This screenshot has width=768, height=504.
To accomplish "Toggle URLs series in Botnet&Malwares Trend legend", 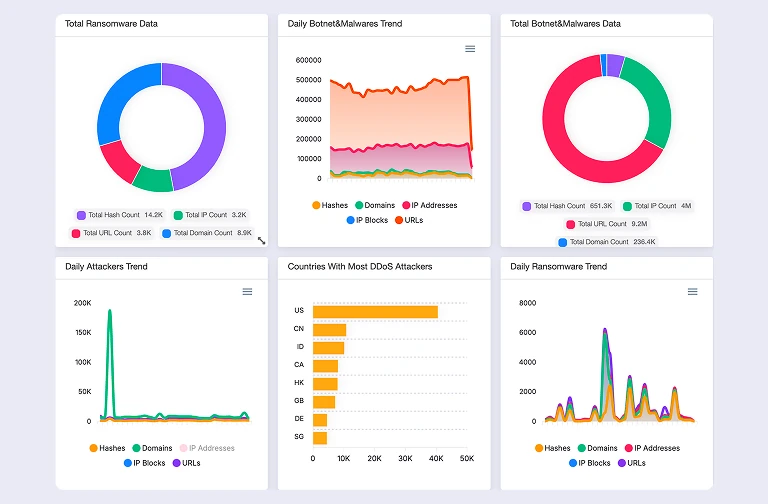I will (409, 220).
